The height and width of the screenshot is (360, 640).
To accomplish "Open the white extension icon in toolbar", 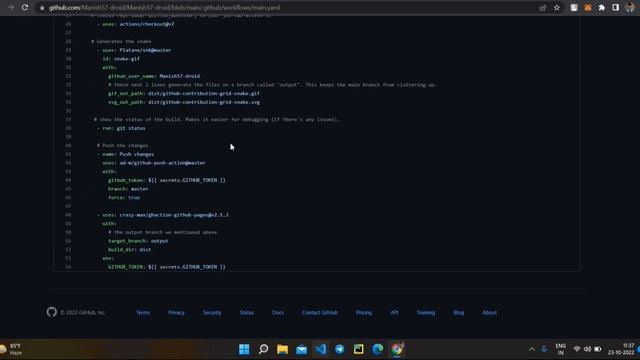I will point(574,8).
